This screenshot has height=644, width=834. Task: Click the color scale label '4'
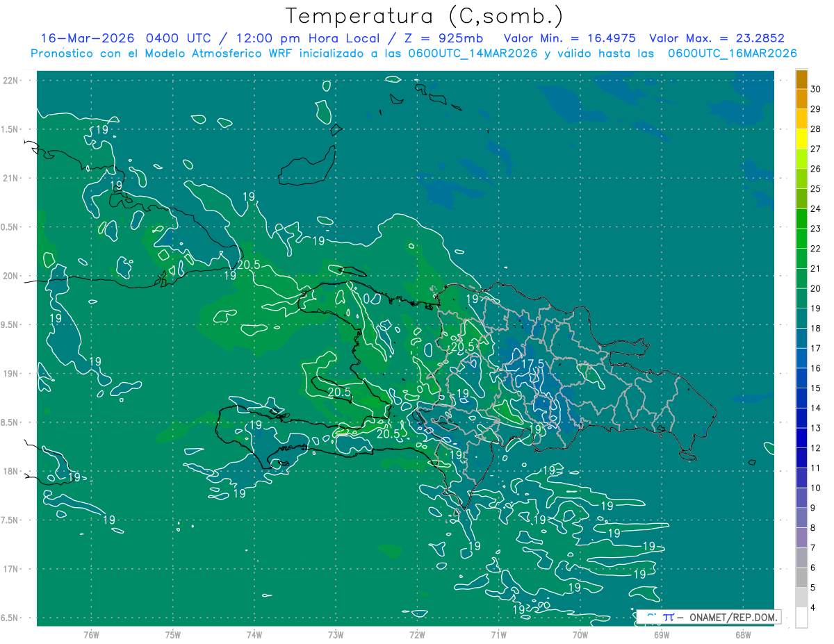pos(814,608)
